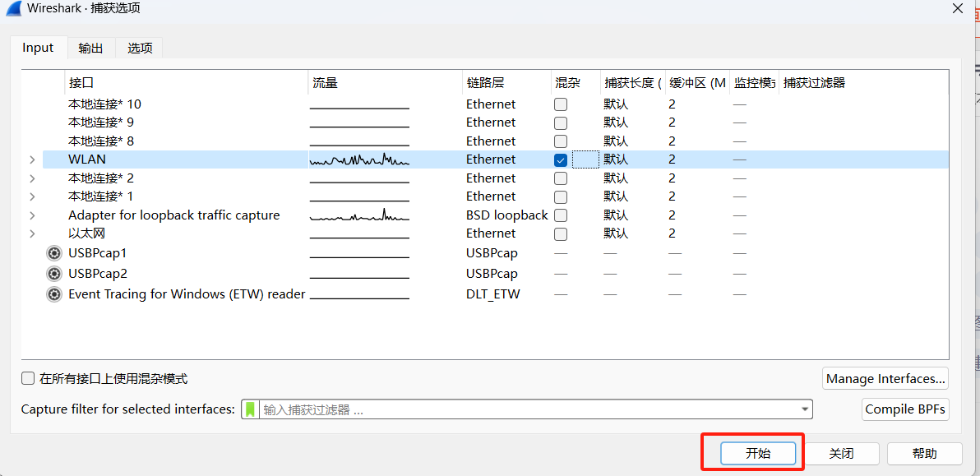Select the 本地连接* 2 interface name
The height and width of the screenshot is (476, 980).
pyautogui.click(x=100, y=178)
